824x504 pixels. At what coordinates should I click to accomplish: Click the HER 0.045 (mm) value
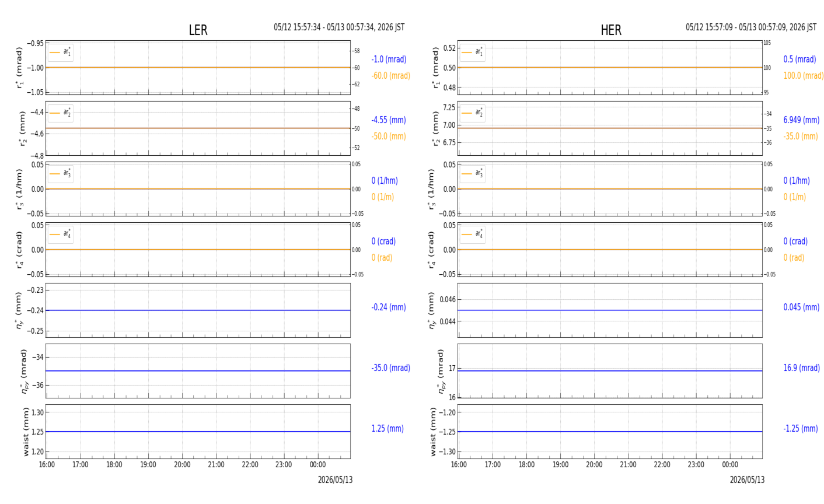(801, 307)
